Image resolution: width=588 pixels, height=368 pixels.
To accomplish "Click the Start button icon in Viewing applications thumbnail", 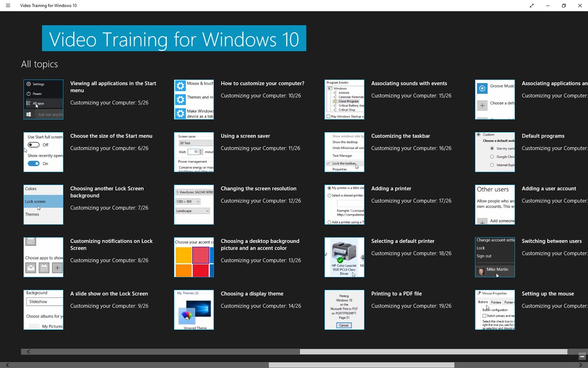I will point(29,114).
